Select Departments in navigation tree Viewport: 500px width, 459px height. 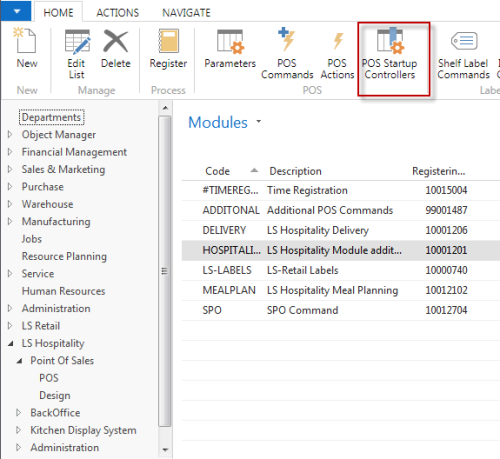(x=52, y=117)
